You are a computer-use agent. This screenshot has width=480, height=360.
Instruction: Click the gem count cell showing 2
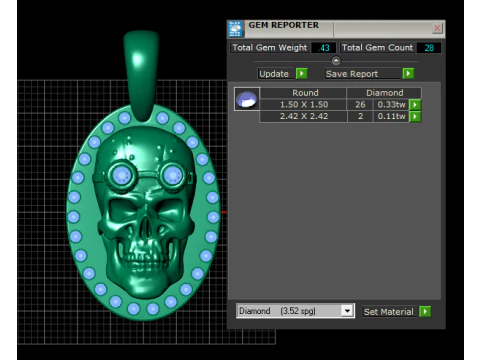(360, 116)
